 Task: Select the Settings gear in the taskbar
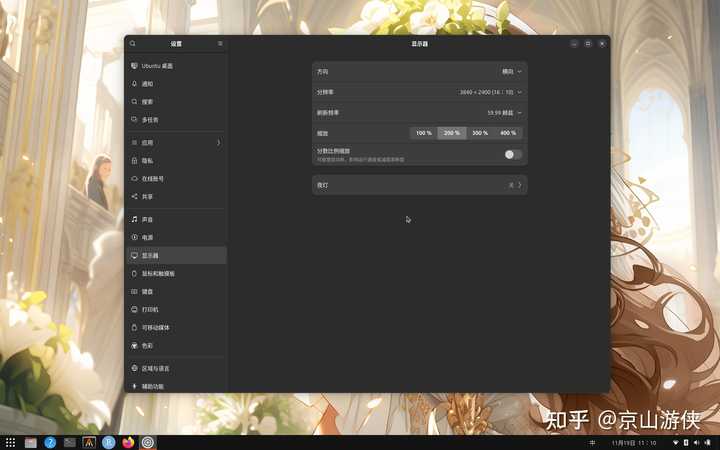(x=147, y=443)
